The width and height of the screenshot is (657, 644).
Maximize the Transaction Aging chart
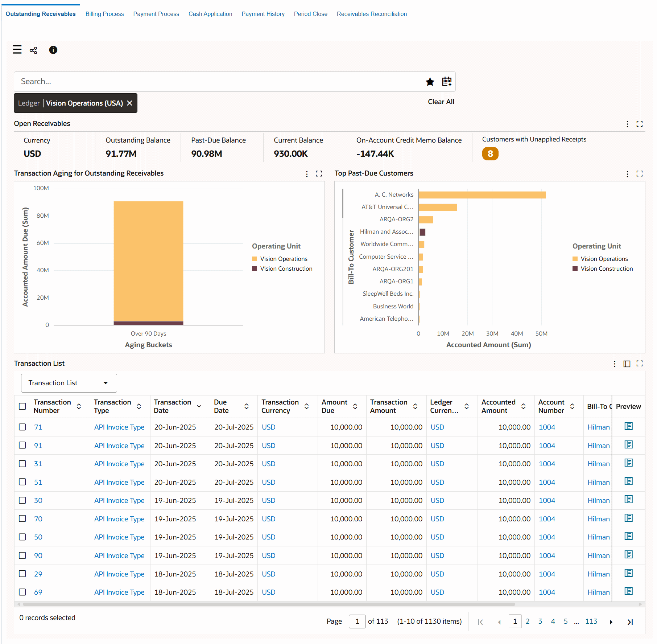click(x=319, y=174)
